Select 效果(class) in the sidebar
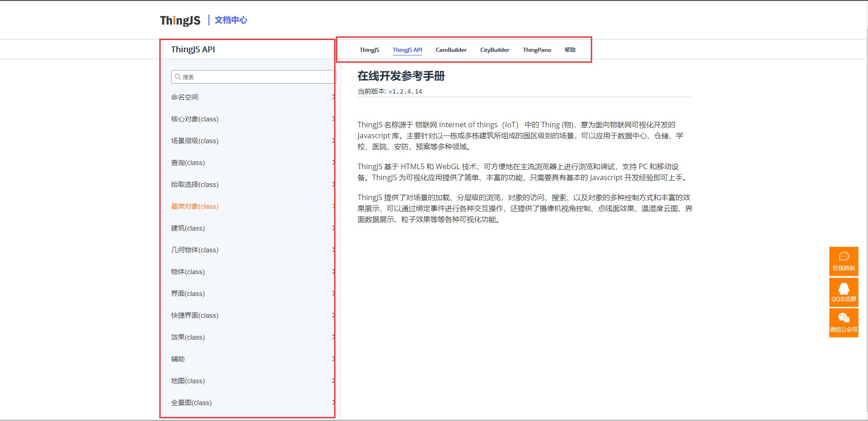This screenshot has width=868, height=421. point(188,337)
